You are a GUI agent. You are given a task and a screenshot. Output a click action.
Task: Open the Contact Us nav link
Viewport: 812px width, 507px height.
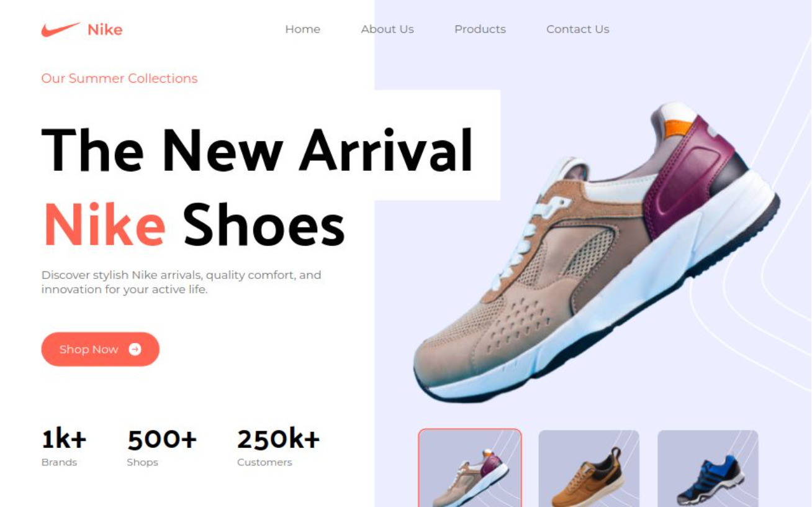point(577,29)
